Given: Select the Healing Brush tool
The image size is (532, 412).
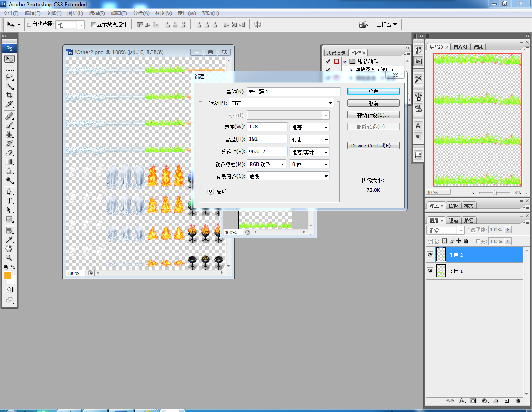Looking at the screenshot, I should tap(9, 116).
